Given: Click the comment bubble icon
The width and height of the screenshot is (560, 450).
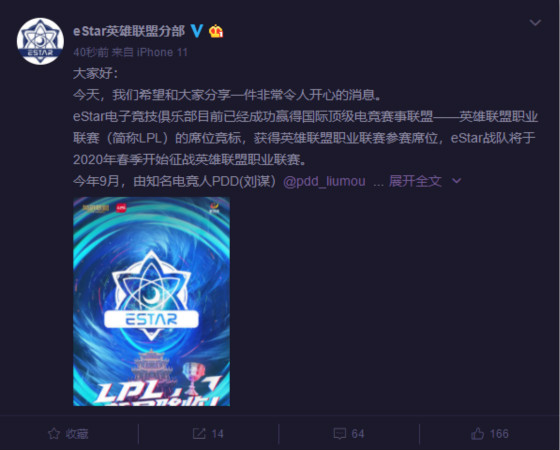Looking at the screenshot, I should coord(339,434).
